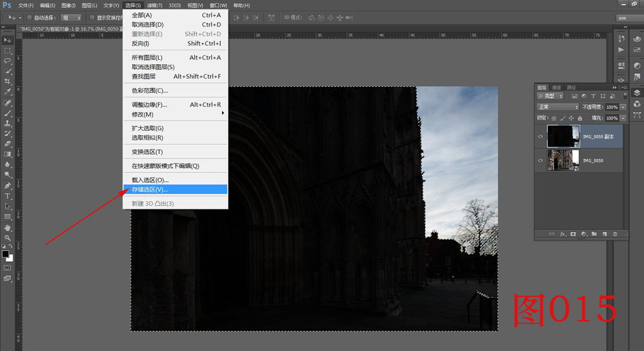This screenshot has height=351, width=644.
Task: Hide the IMG_0050 layer
Action: [540, 160]
